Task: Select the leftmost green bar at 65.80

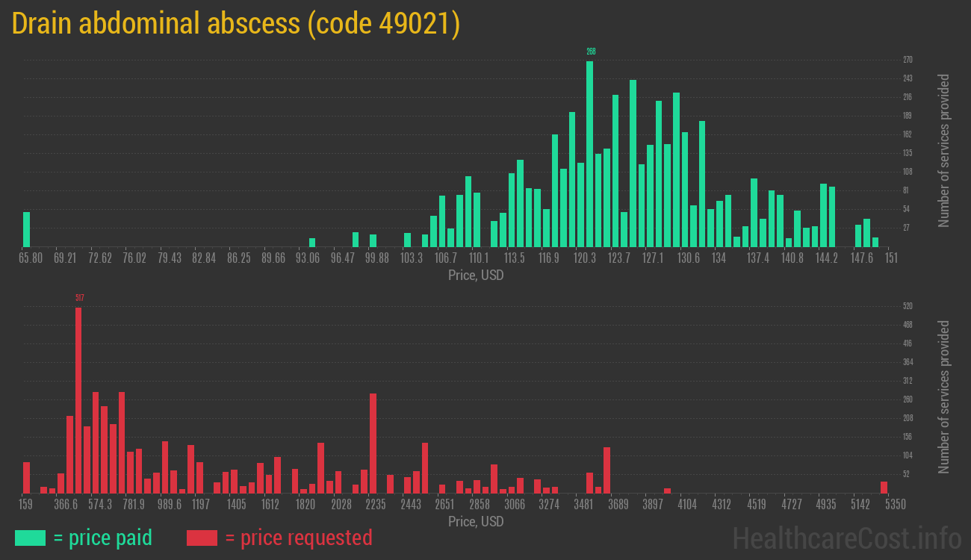Action: tap(26, 229)
